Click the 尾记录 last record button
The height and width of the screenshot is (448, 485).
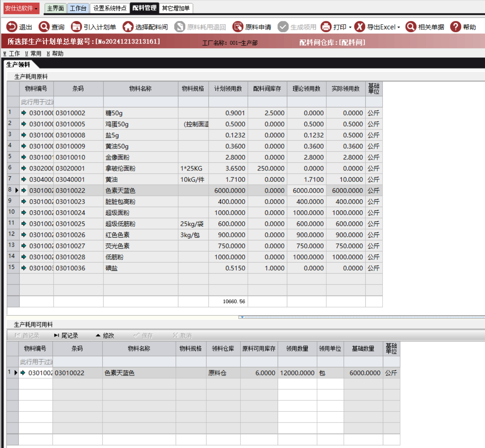click(x=66, y=335)
